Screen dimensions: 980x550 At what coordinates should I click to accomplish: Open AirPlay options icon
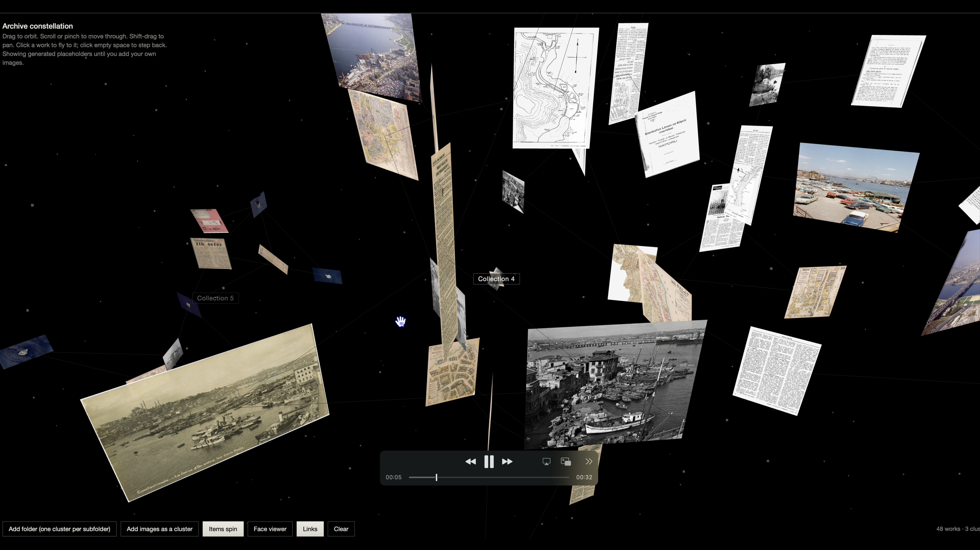click(x=546, y=461)
